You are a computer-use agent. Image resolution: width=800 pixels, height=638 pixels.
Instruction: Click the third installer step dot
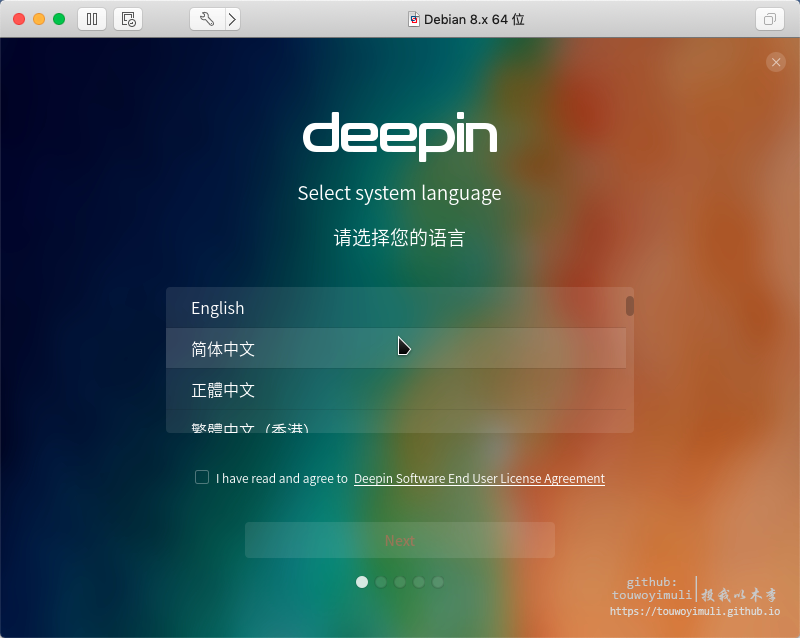click(x=400, y=582)
